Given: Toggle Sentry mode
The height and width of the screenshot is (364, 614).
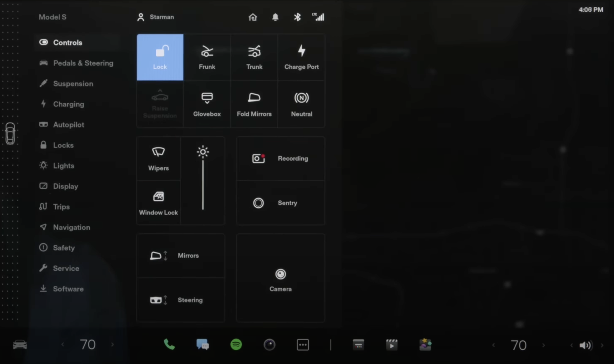Looking at the screenshot, I should pyautogui.click(x=280, y=203).
